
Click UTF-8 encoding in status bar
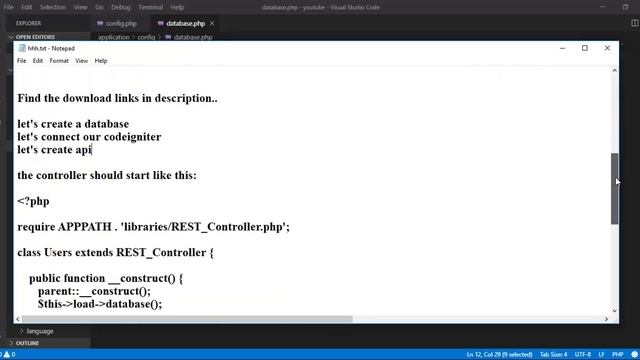click(x=583, y=354)
